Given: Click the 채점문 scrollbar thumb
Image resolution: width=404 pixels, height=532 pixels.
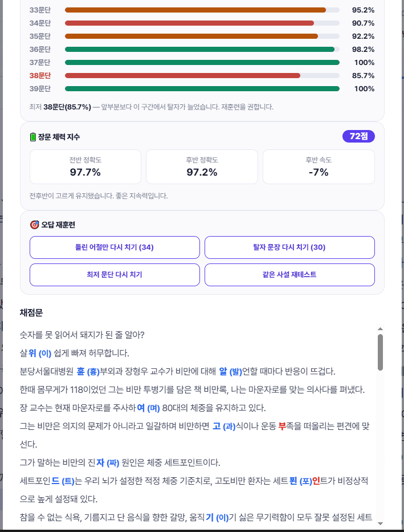Looking at the screenshot, I should click(380, 352).
